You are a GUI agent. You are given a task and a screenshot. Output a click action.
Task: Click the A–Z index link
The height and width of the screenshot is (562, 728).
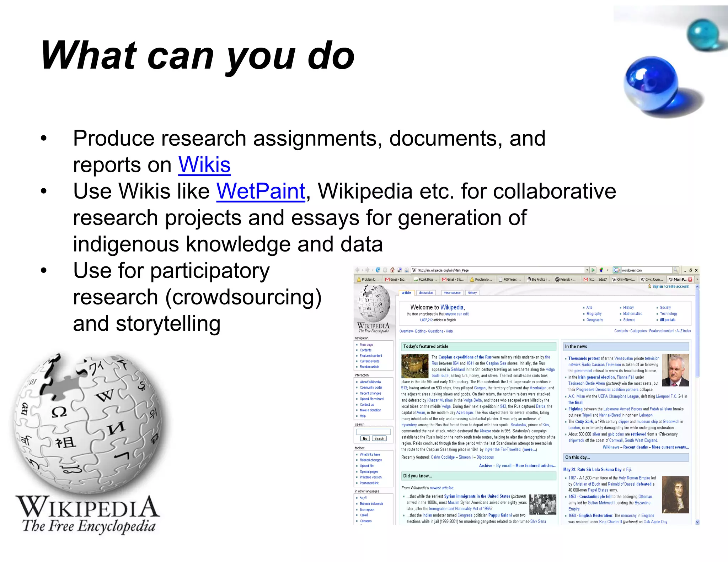coord(684,331)
